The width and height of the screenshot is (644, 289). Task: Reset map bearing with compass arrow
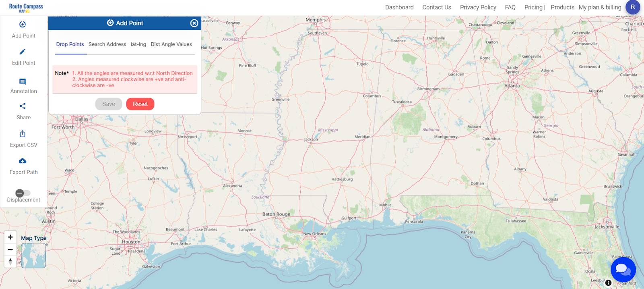10,262
